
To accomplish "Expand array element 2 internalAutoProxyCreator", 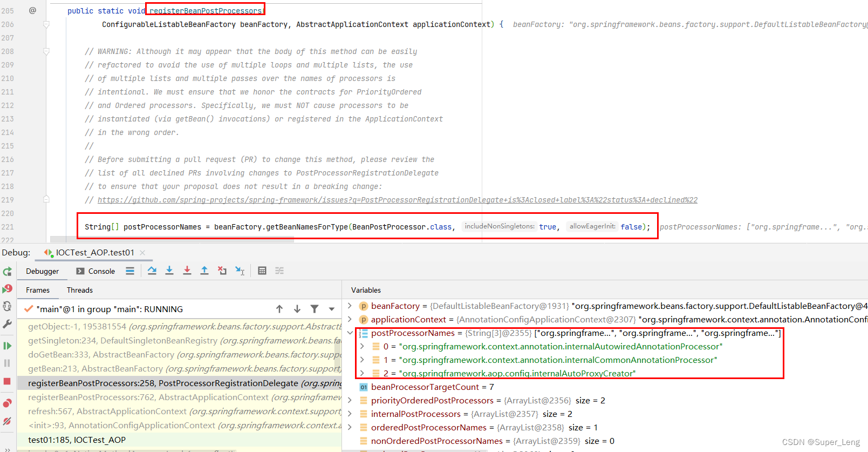I will click(363, 373).
